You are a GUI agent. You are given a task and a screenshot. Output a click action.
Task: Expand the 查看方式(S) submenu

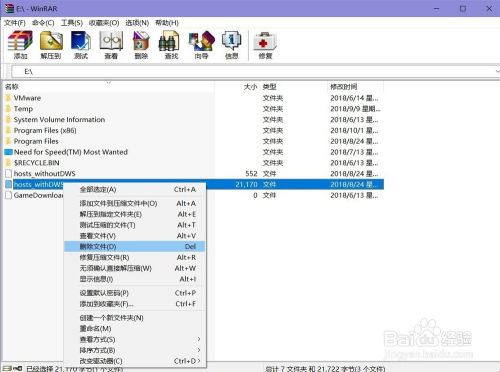coord(135,339)
